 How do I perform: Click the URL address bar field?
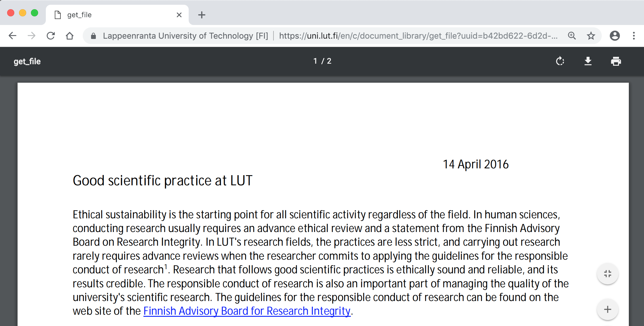[417, 36]
